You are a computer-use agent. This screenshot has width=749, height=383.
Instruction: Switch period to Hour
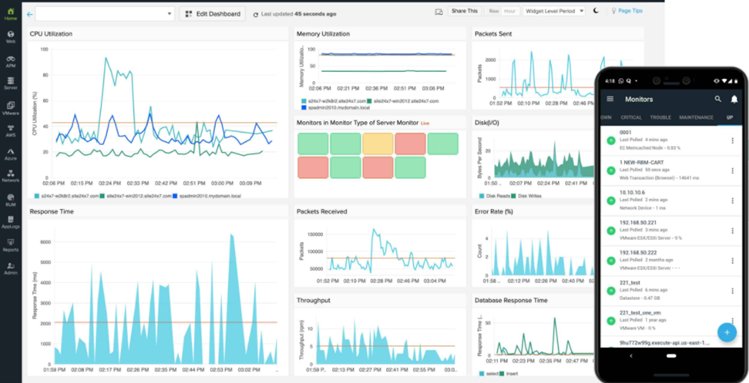509,11
